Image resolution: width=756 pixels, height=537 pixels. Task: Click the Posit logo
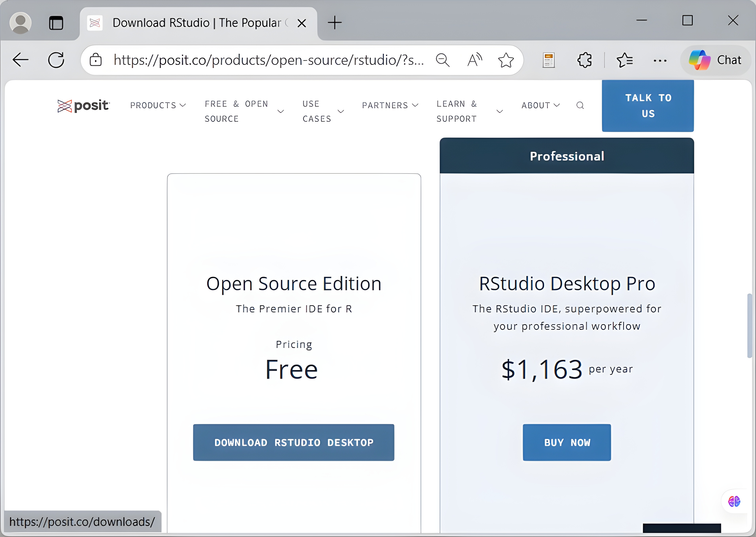tap(83, 106)
